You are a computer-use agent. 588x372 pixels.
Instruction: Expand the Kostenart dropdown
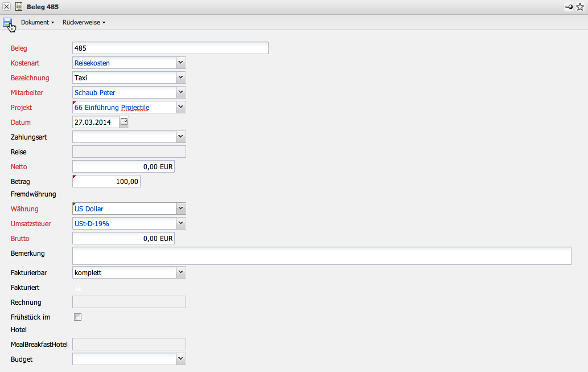(181, 63)
